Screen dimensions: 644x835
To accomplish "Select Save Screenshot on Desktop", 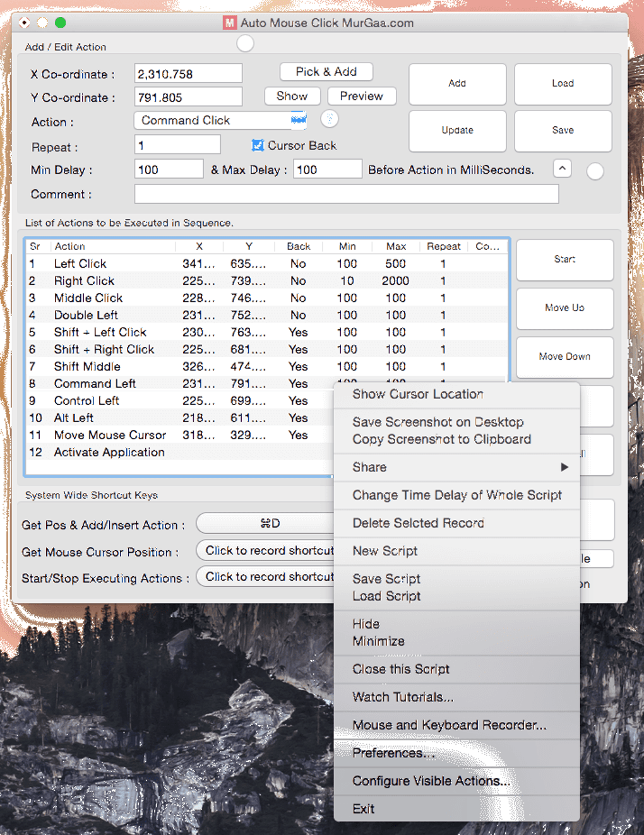I will coord(456,422).
